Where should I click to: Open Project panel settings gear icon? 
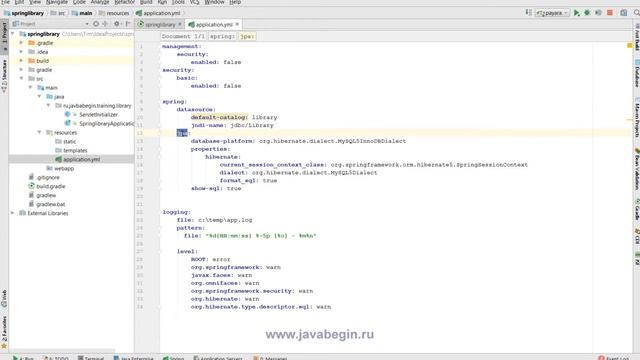(117, 24)
